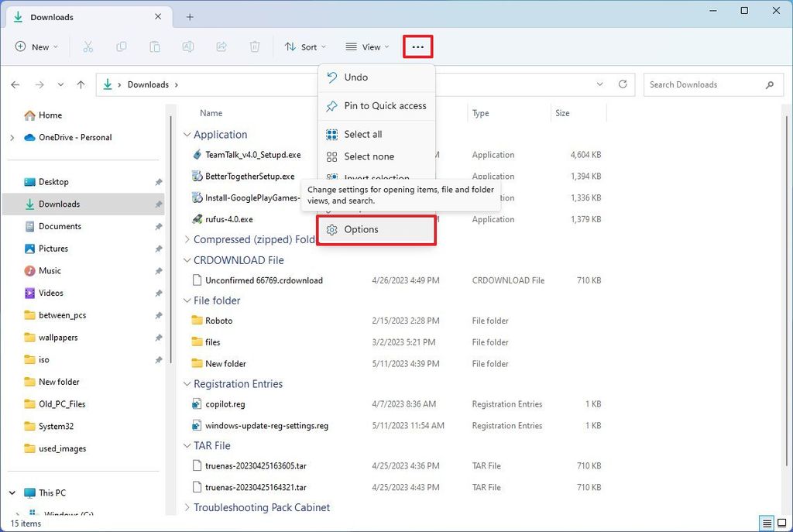Screen dimensions: 793x532
Task: Select the Paste icon
Action: (x=154, y=46)
